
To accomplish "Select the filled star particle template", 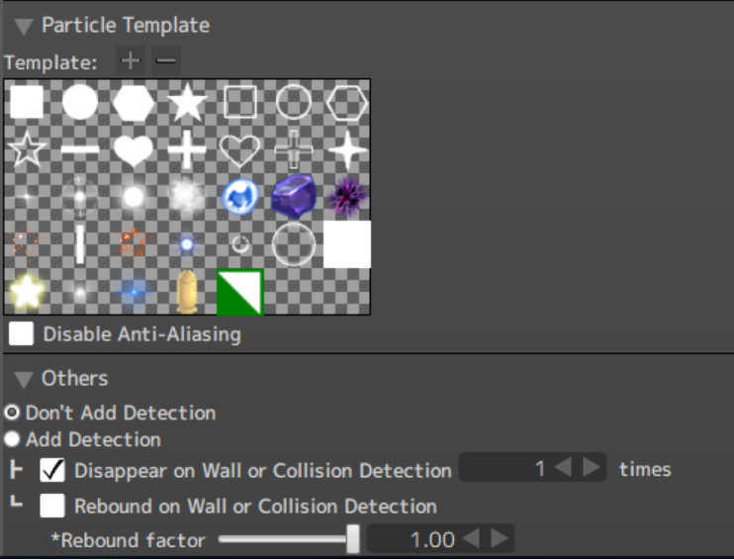I will point(187,102).
